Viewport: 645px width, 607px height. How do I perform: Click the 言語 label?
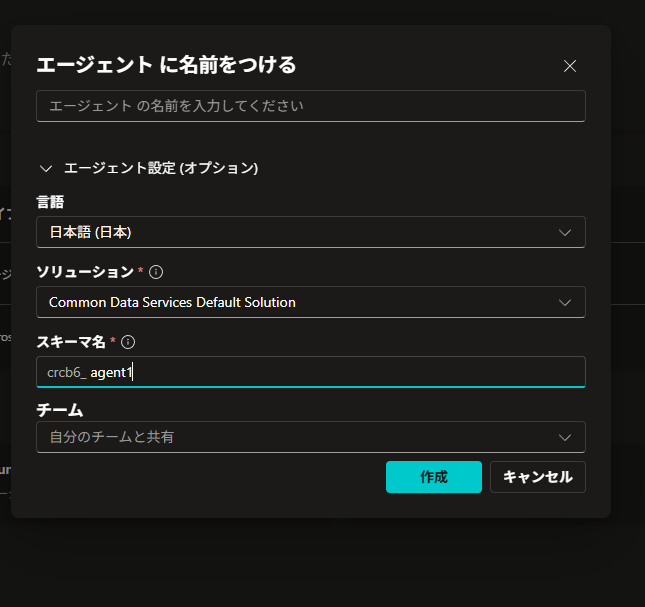(x=50, y=202)
